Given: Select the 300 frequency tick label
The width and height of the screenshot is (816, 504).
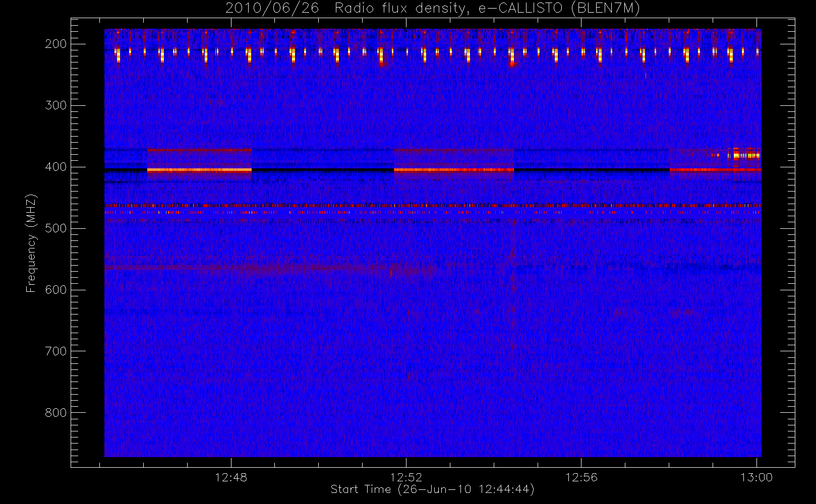Looking at the screenshot, I should [56, 105].
